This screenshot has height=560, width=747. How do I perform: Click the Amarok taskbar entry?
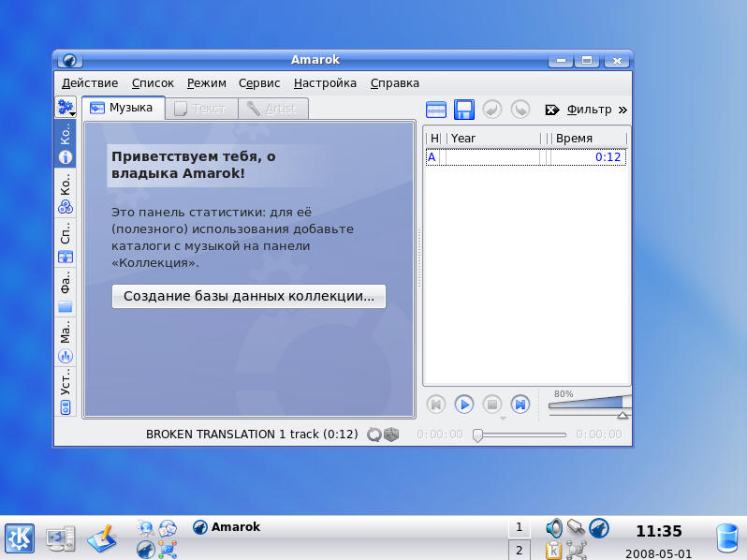coord(227,527)
